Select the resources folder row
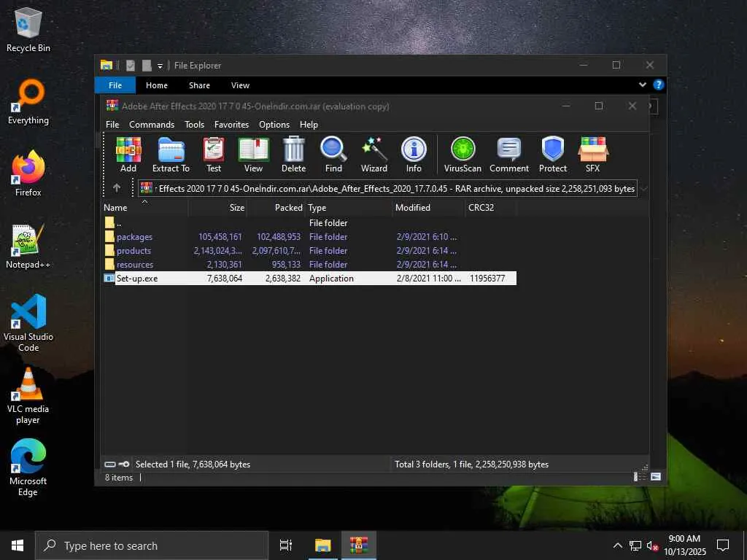This screenshot has height=560, width=747. [x=309, y=264]
